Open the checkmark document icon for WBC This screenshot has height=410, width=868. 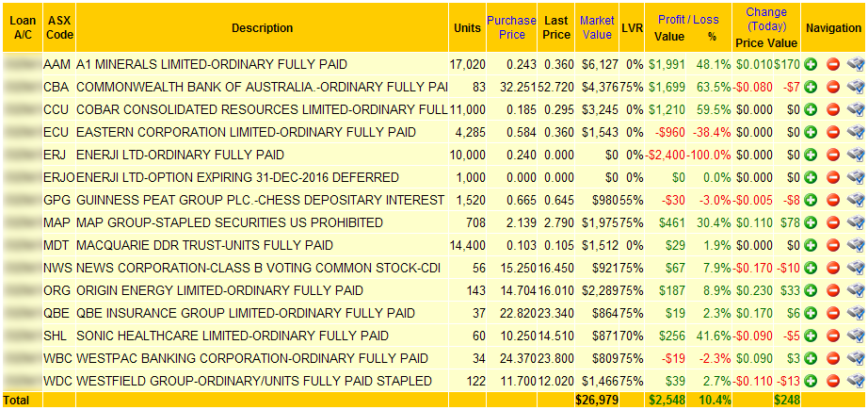pos(856,358)
